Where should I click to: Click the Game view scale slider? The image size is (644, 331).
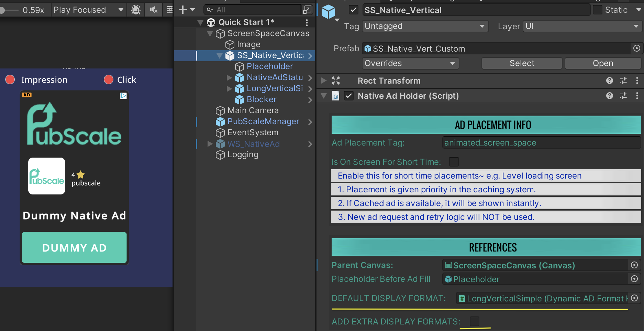tap(9, 10)
